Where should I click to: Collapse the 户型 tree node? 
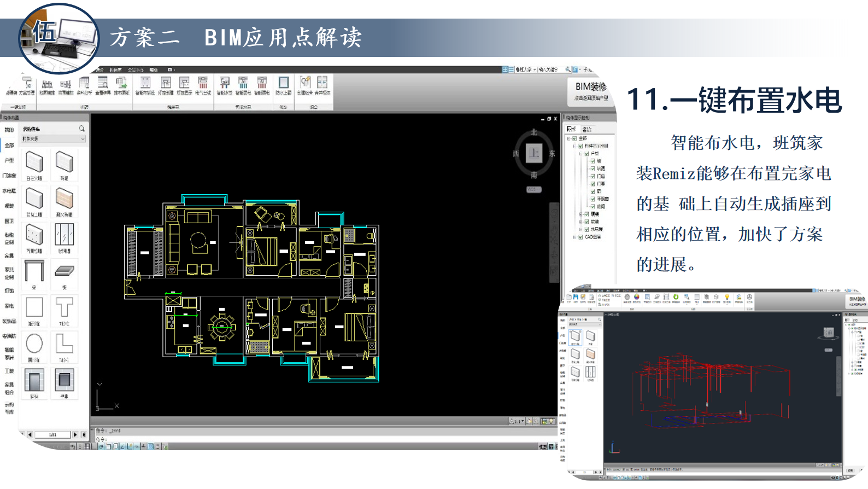[580, 154]
